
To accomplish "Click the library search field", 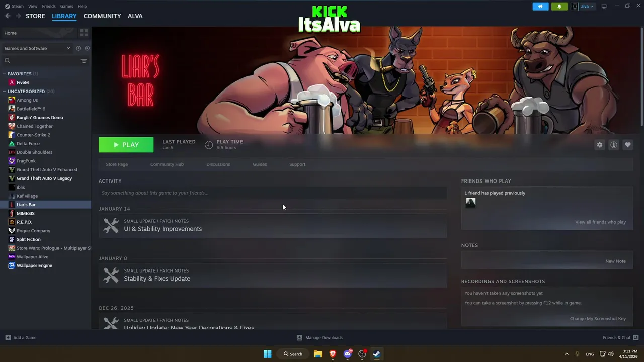I will (x=40, y=61).
